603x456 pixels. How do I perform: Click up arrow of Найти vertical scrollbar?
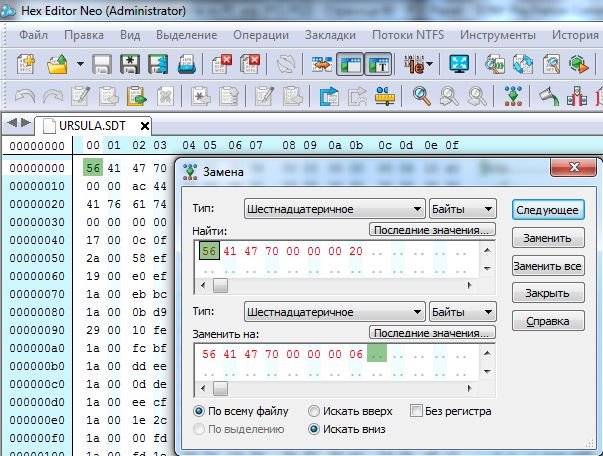[487, 250]
